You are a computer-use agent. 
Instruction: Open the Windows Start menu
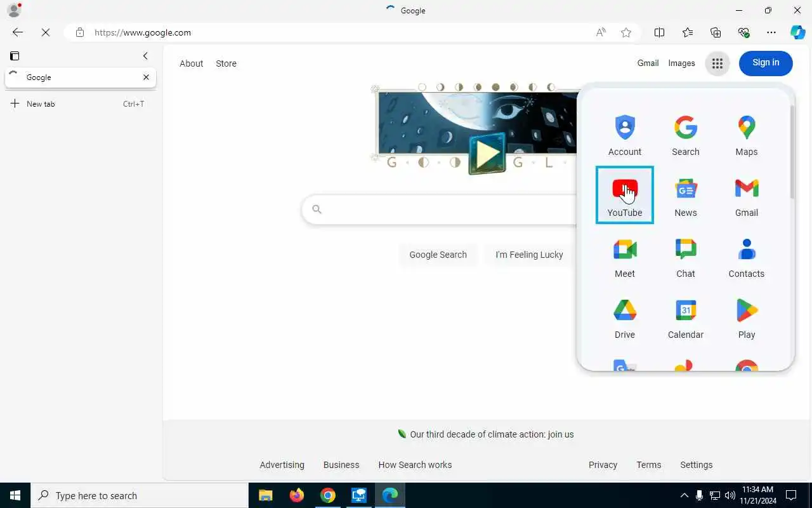15,495
